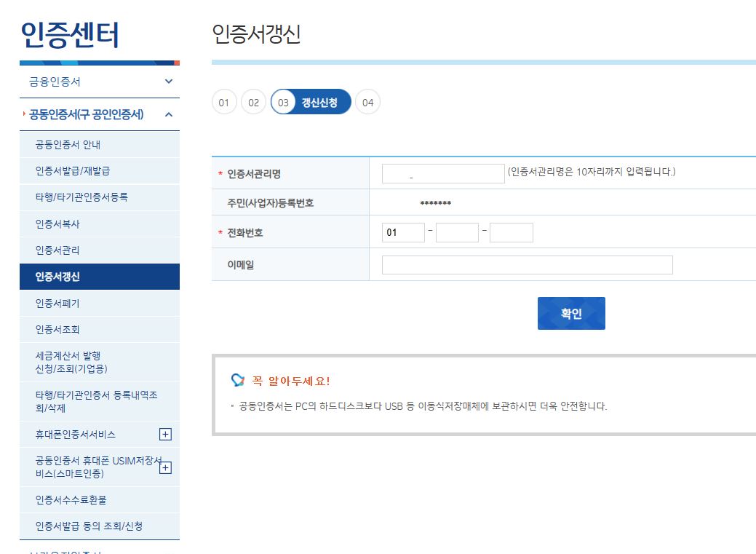
Task: Click the 이메일 input field
Action: [x=528, y=264]
